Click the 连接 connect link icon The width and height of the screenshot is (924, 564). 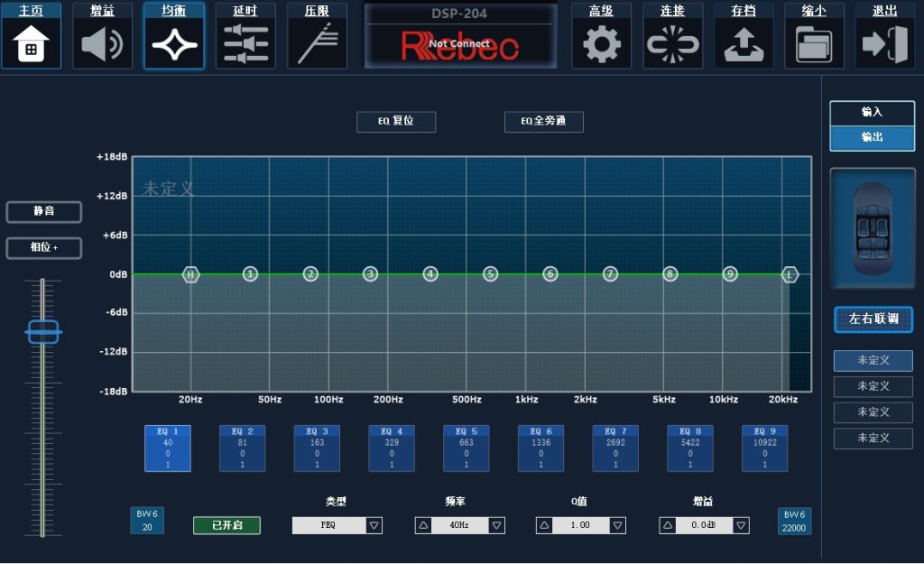672,36
